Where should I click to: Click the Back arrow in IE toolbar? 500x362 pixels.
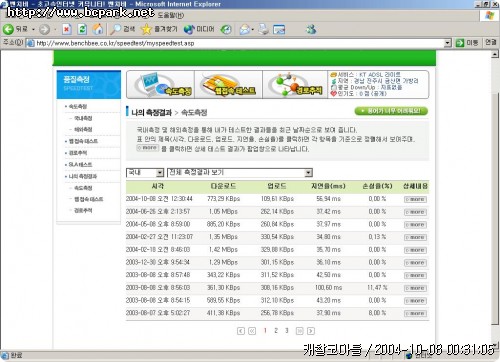pyautogui.click(x=8, y=29)
